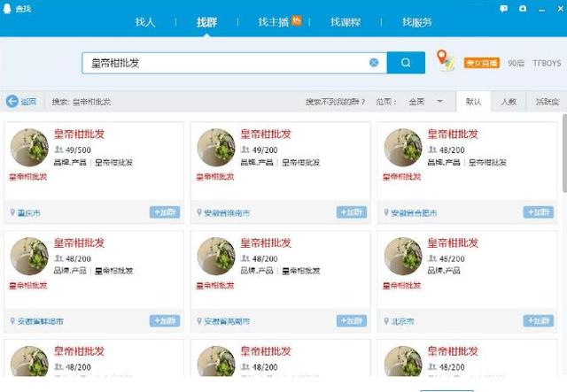
Task: Click the 90后 suggestion tag
Action: click(516, 63)
